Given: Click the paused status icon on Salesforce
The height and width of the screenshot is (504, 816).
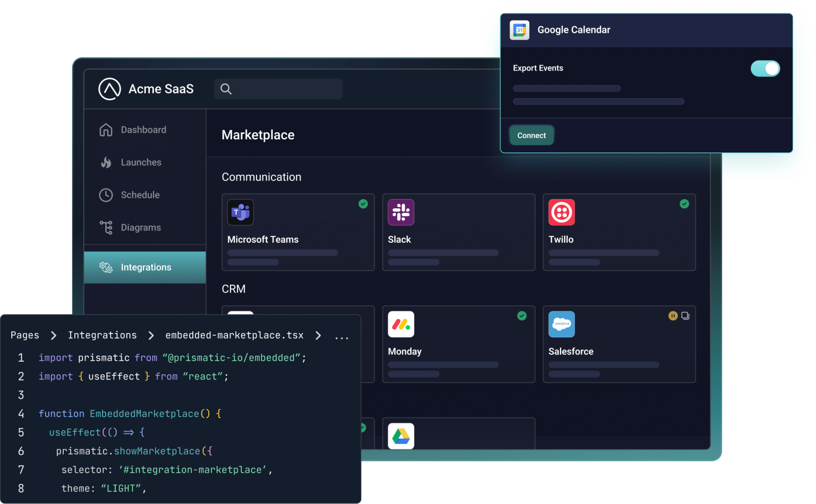Looking at the screenshot, I should (x=673, y=316).
